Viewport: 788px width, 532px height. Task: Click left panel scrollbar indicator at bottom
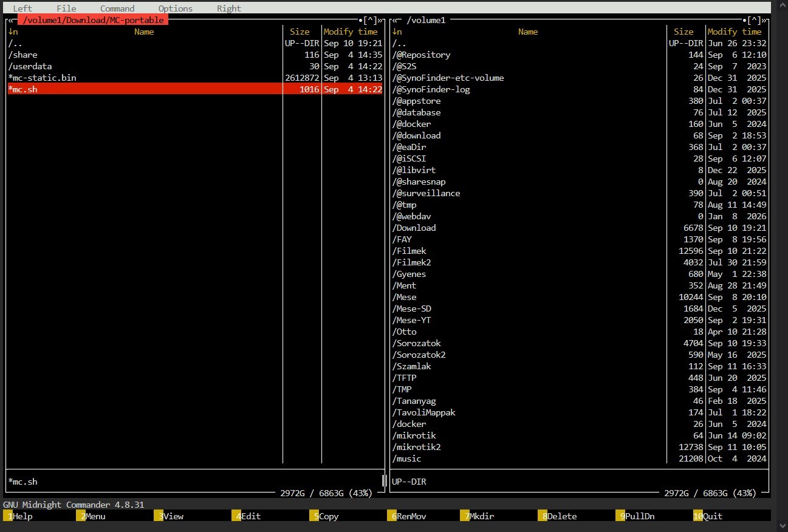(384, 480)
